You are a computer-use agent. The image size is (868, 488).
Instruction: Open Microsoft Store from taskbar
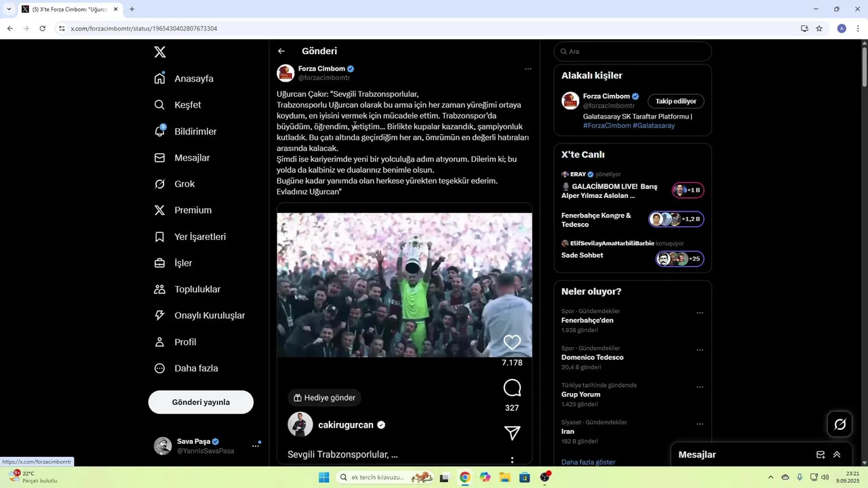[x=524, y=477]
